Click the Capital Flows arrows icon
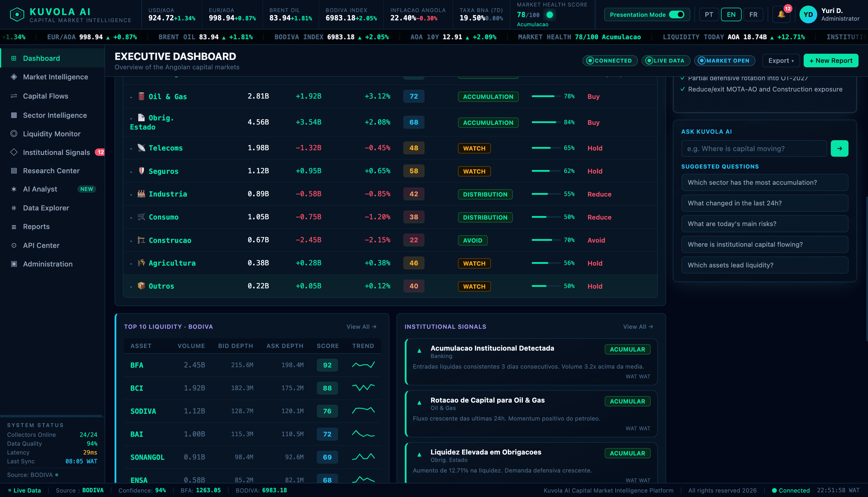Viewport: 868px width, 497px height. 14,96
